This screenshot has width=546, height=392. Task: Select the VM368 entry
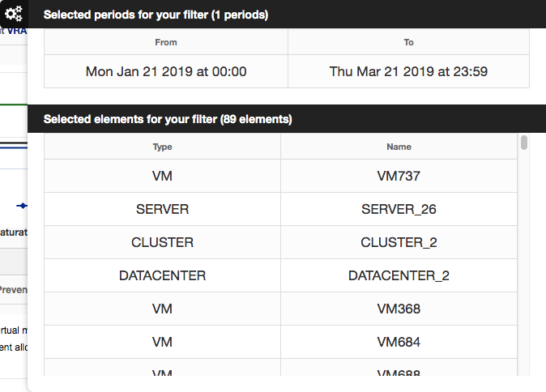399,309
